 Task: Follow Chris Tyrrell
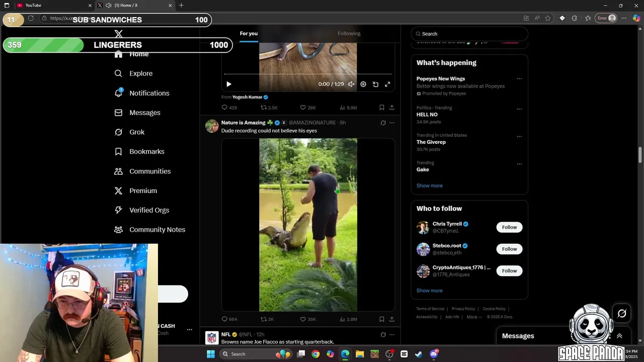tap(509, 227)
